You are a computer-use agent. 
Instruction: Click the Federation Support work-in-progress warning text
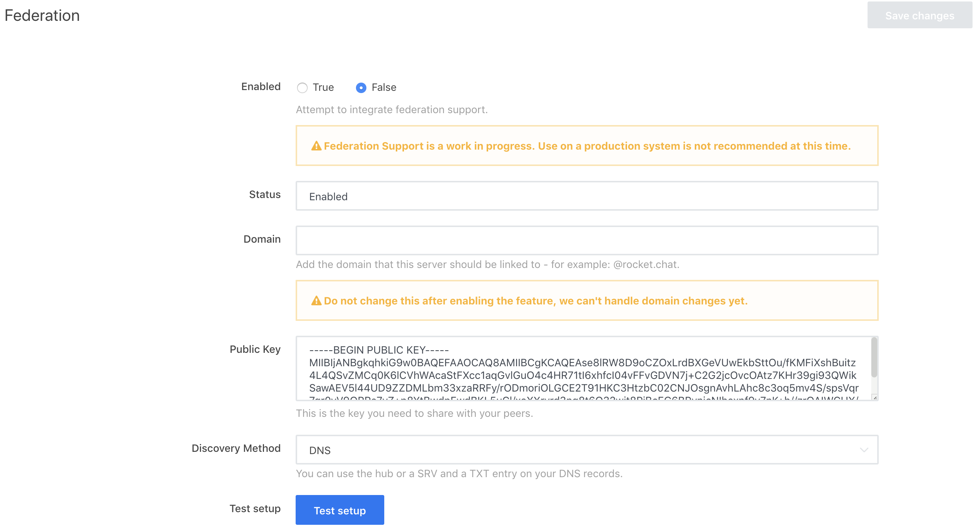[x=587, y=146]
